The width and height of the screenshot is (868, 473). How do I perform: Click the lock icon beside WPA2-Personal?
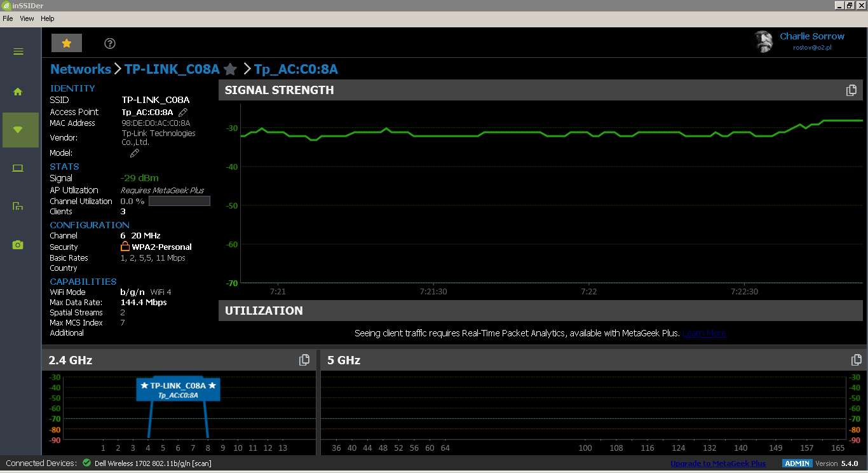125,246
